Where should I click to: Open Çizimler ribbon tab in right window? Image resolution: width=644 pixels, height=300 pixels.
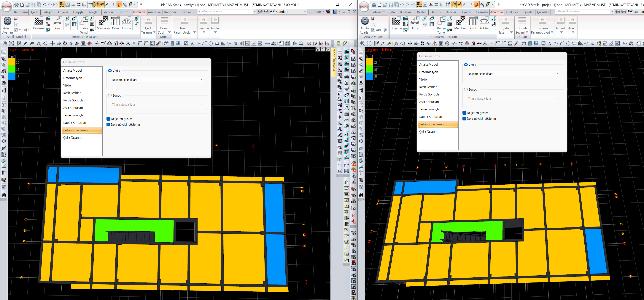point(543,12)
